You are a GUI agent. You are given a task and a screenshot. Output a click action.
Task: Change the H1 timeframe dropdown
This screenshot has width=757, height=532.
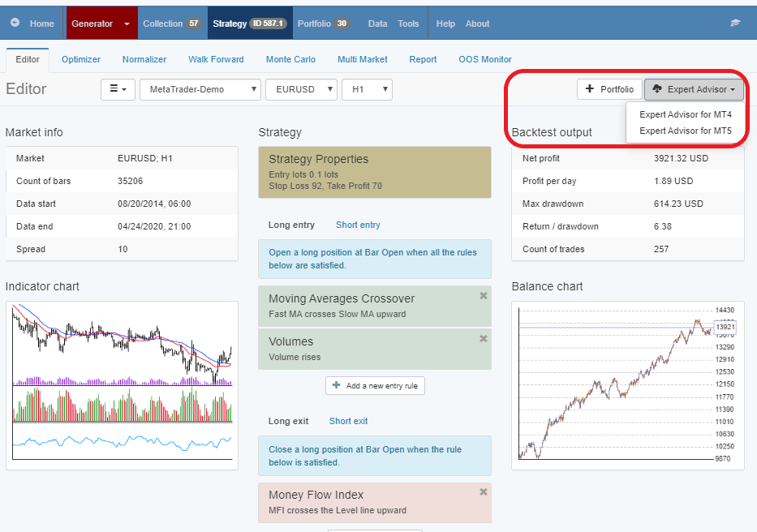click(x=367, y=89)
